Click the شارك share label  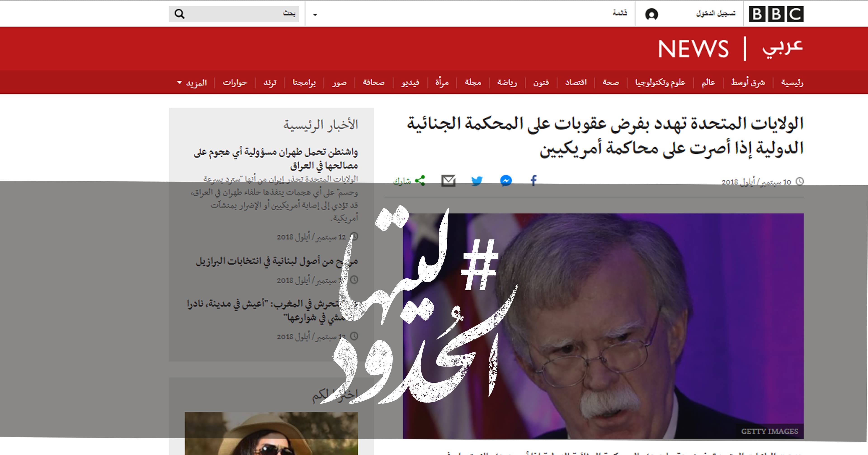402,181
